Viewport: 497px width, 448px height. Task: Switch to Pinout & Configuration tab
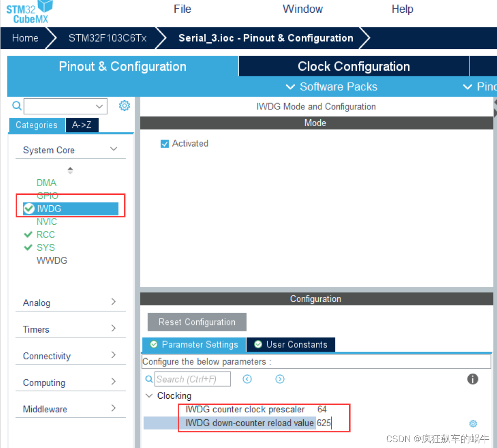123,66
